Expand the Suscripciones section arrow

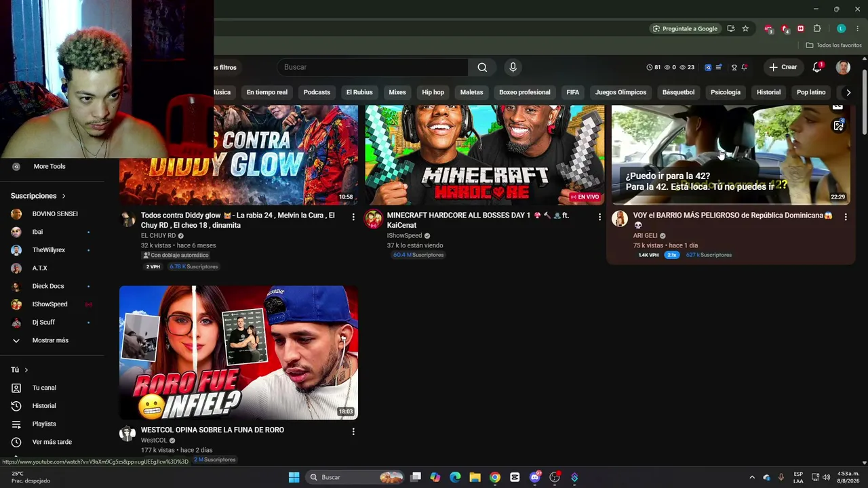[64, 196]
